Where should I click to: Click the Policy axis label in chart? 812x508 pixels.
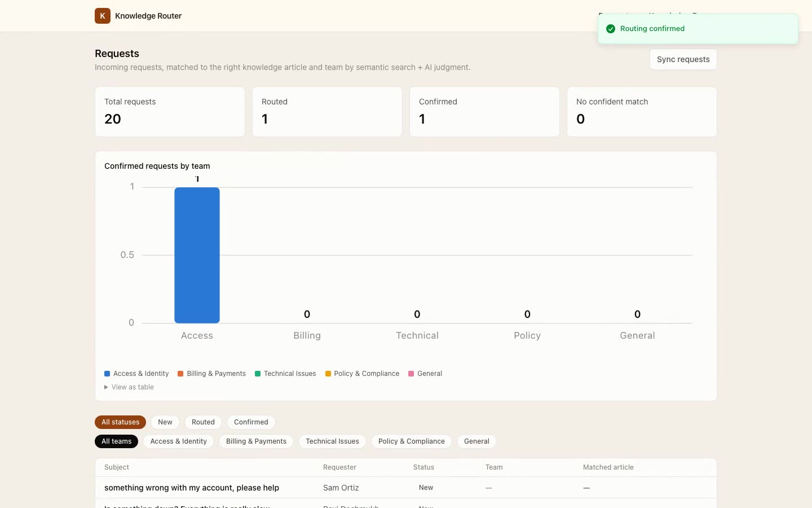point(527,335)
